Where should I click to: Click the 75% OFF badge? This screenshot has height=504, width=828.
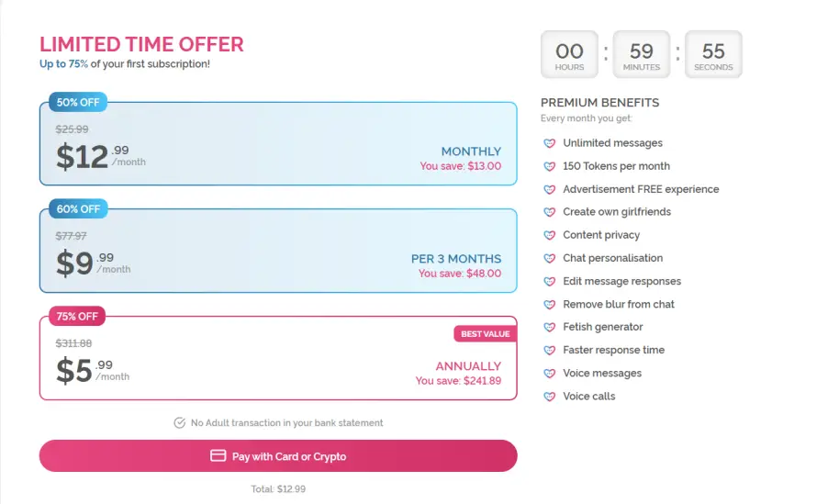point(77,316)
